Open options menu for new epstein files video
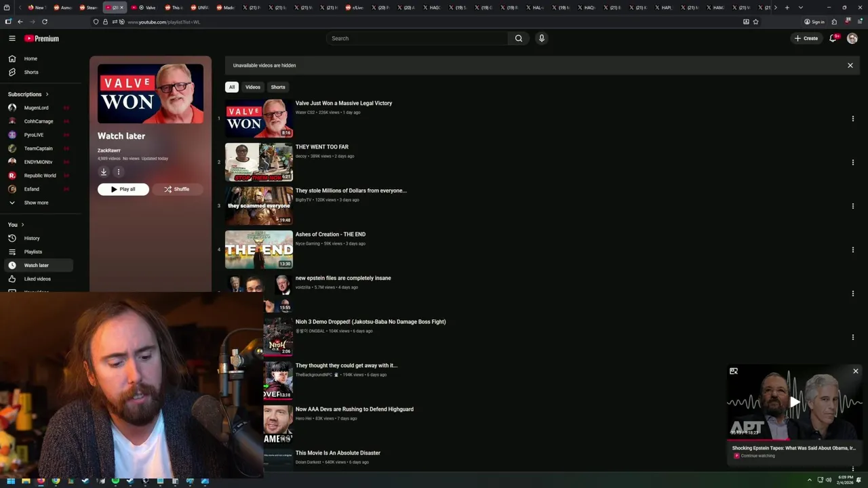 [853, 293]
